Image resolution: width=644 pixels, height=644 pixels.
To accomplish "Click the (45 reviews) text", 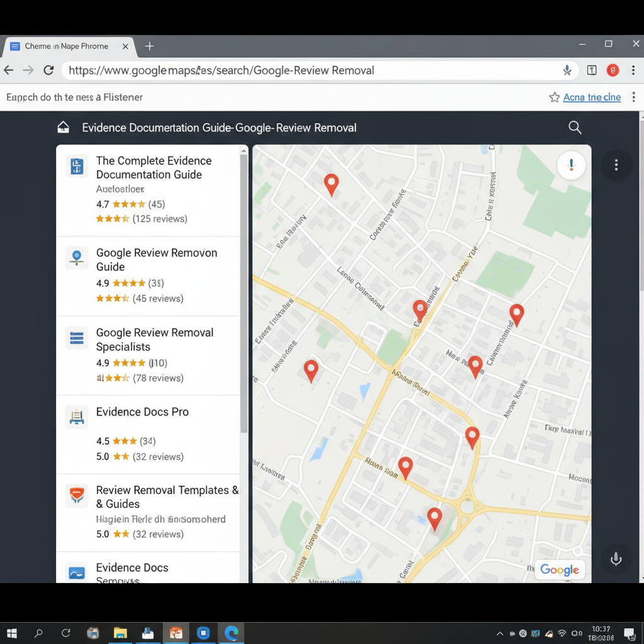I will (158, 299).
